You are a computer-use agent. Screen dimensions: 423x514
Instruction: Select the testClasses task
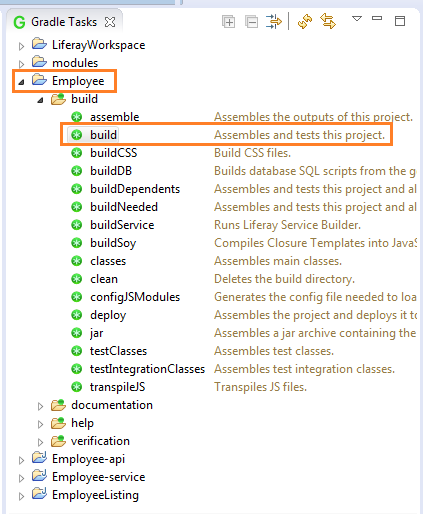[x=118, y=351]
